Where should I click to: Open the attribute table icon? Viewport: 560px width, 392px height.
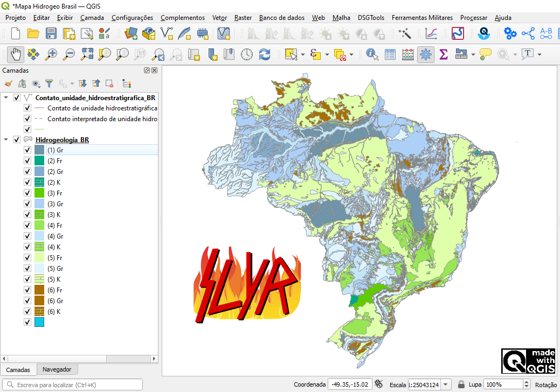point(390,54)
